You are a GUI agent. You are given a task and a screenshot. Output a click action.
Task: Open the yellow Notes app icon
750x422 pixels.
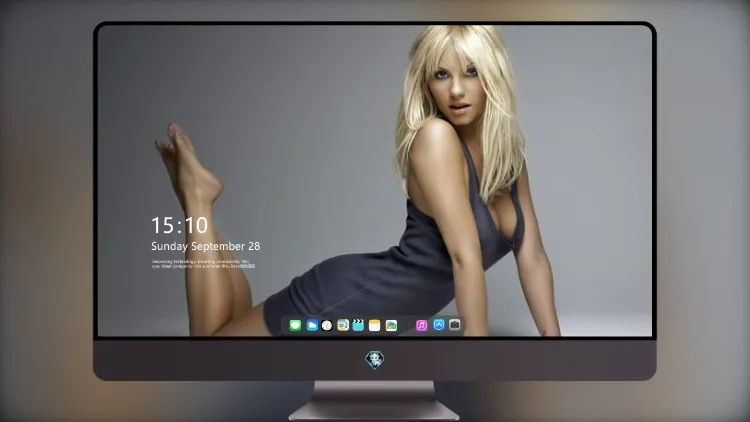[x=375, y=325]
